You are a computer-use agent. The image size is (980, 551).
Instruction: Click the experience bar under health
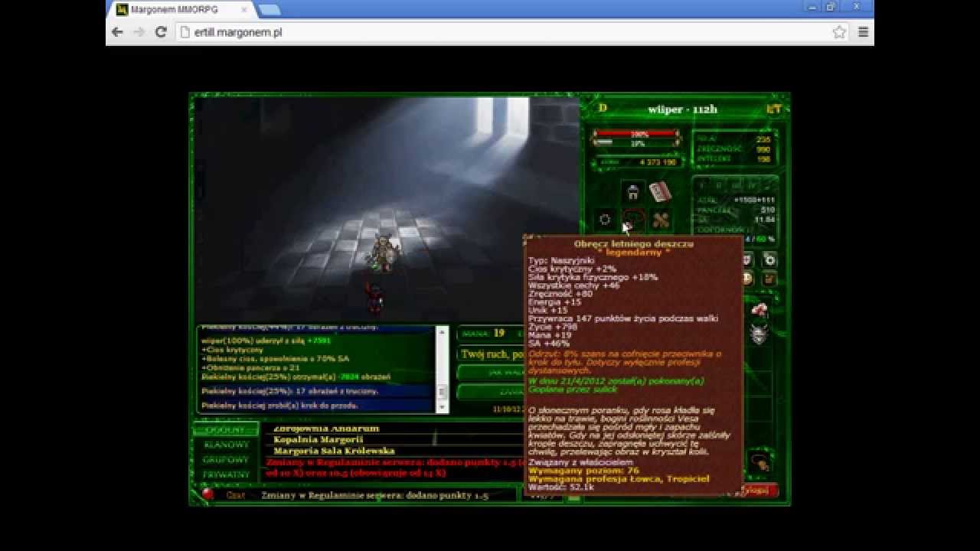(x=636, y=143)
